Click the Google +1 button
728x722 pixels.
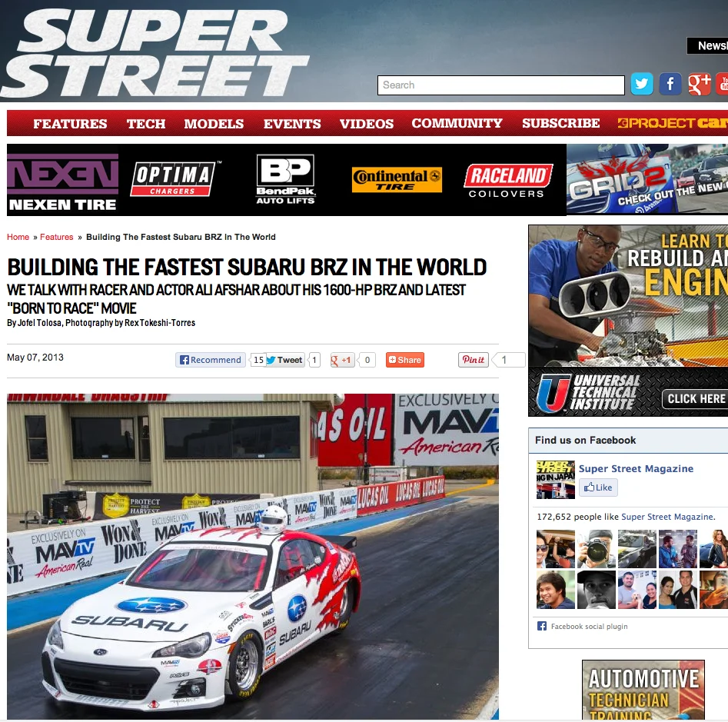pyautogui.click(x=342, y=360)
